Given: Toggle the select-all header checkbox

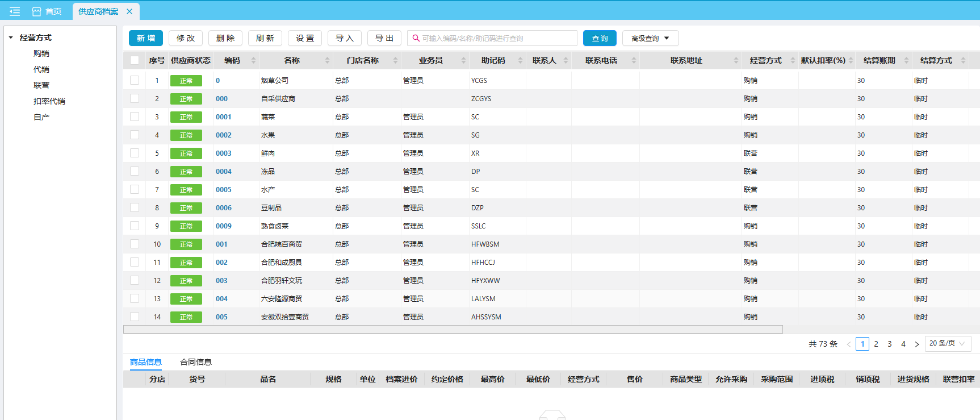Looking at the screenshot, I should coord(135,60).
